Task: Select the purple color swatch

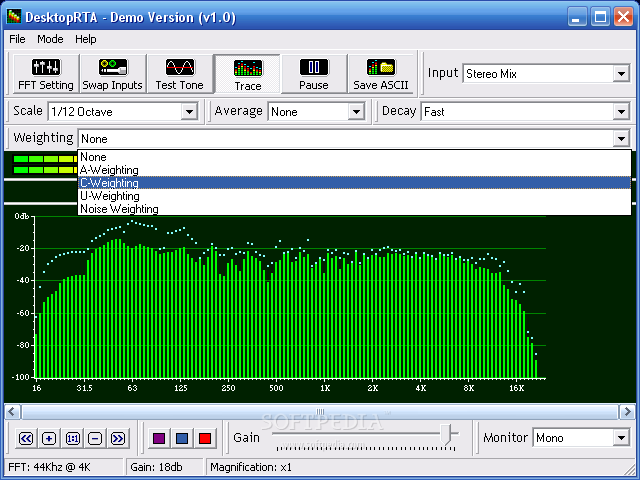Action: (159, 439)
